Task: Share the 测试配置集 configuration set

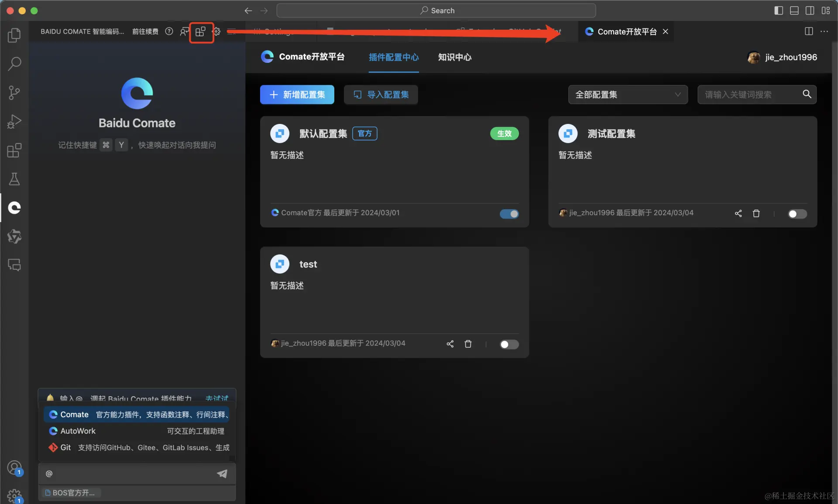Action: pos(738,213)
